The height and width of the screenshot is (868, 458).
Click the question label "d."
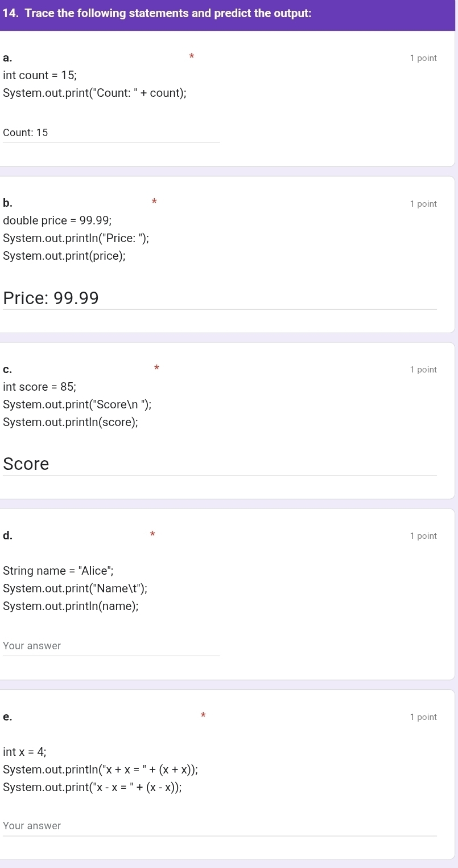[x=7, y=535]
